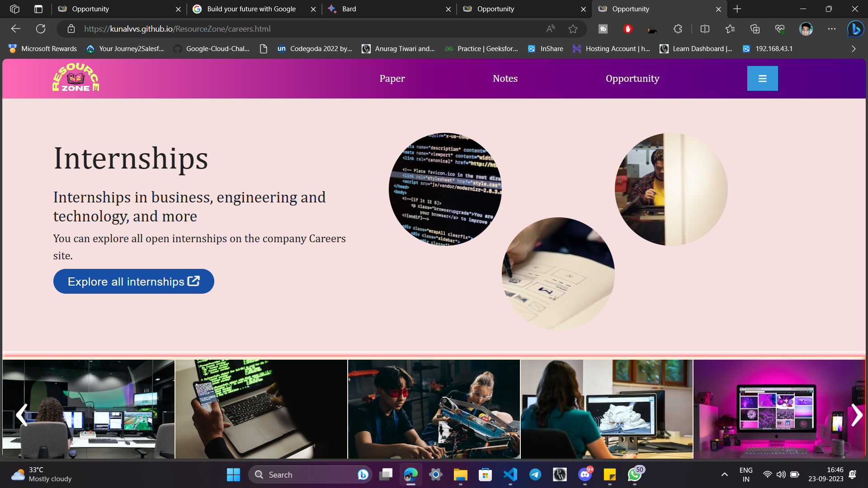
Task: Open 192.168.43.1 bookmark
Action: coord(768,49)
